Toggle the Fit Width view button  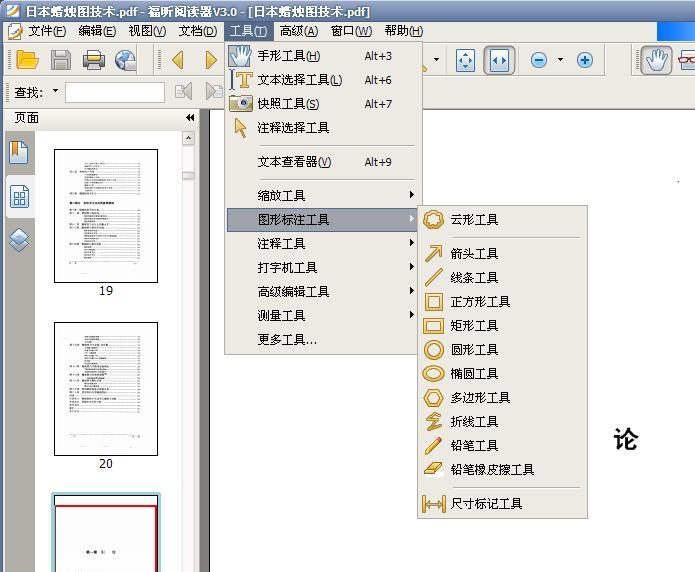pos(499,60)
